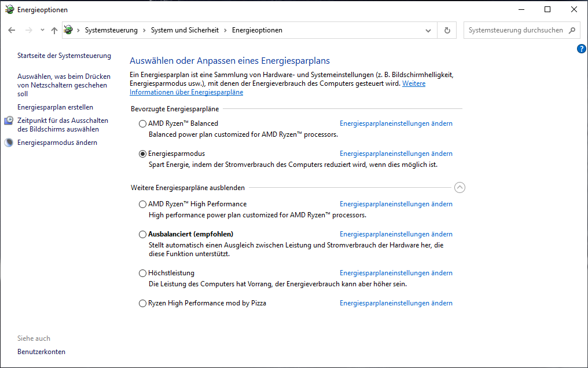This screenshot has width=588, height=368.
Task: Click the address bar control panel icon
Action: [68, 30]
